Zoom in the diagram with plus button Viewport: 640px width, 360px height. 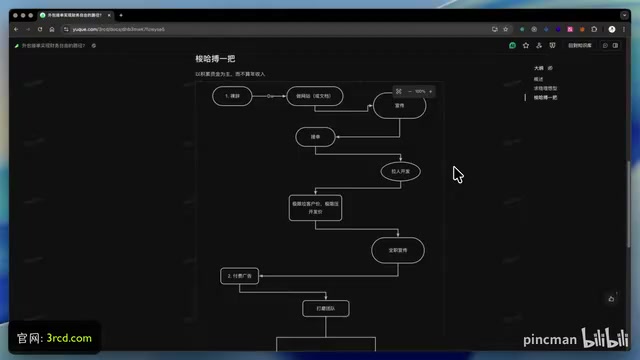(431, 91)
